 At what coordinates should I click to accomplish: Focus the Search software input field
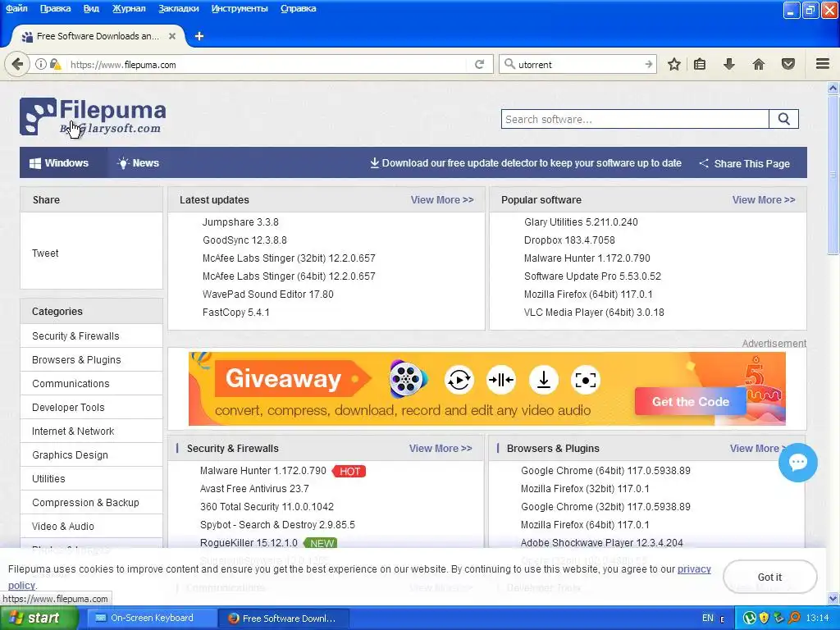click(635, 119)
